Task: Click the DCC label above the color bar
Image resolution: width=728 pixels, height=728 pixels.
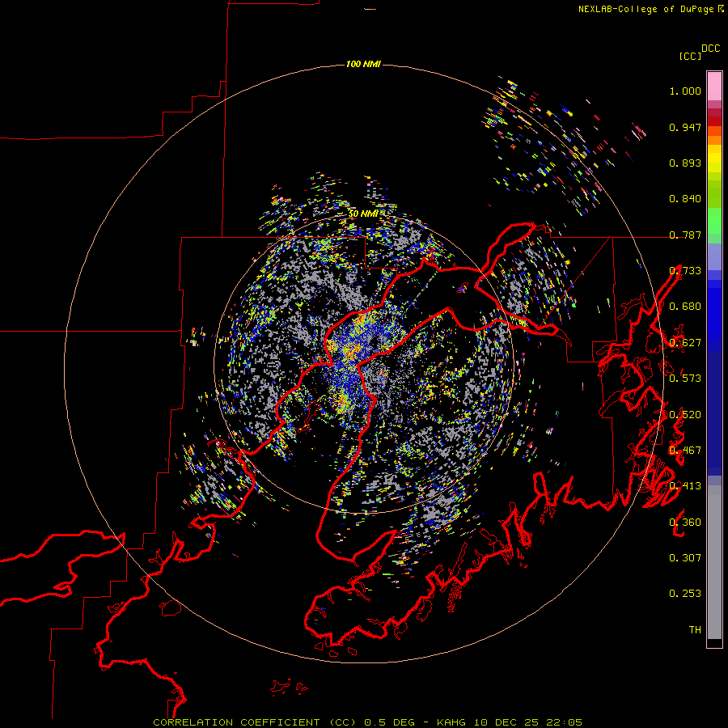Action: point(711,49)
